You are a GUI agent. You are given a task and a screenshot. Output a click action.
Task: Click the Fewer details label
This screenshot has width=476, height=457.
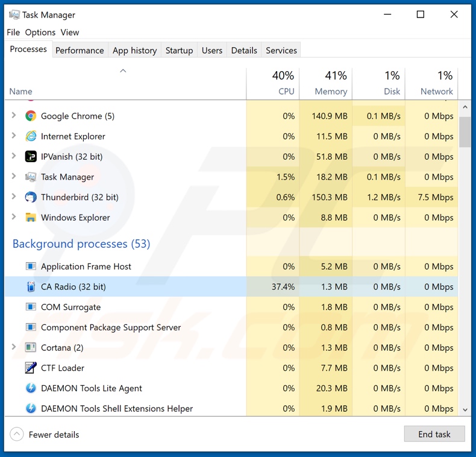click(54, 435)
